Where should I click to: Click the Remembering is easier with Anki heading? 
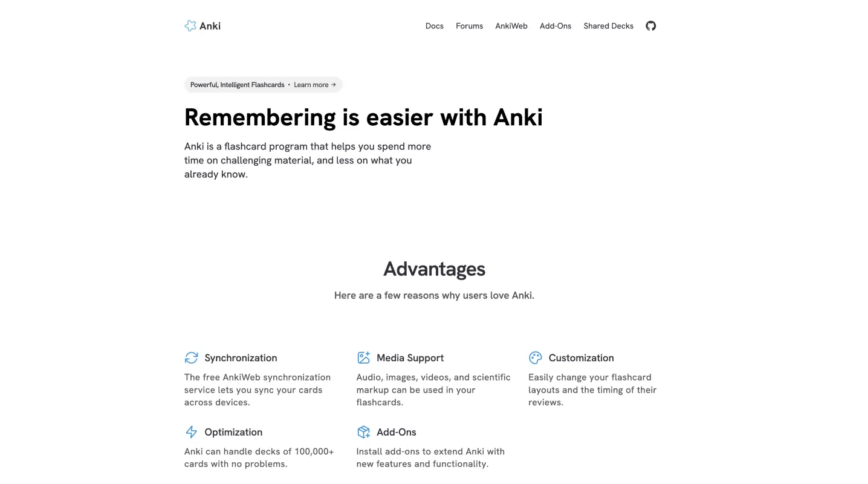(363, 117)
